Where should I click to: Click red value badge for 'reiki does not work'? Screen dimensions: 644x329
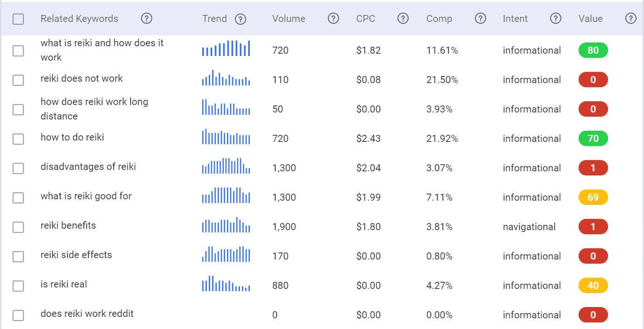point(593,80)
